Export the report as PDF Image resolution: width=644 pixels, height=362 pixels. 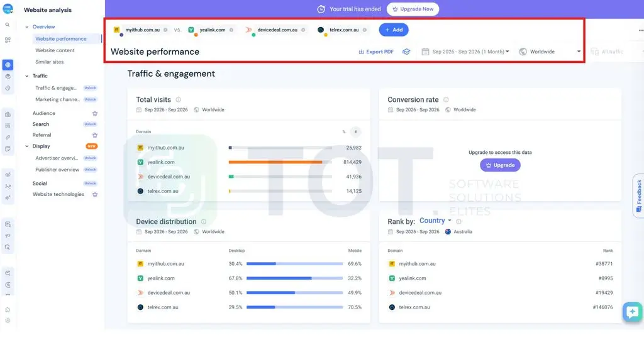[x=376, y=52]
